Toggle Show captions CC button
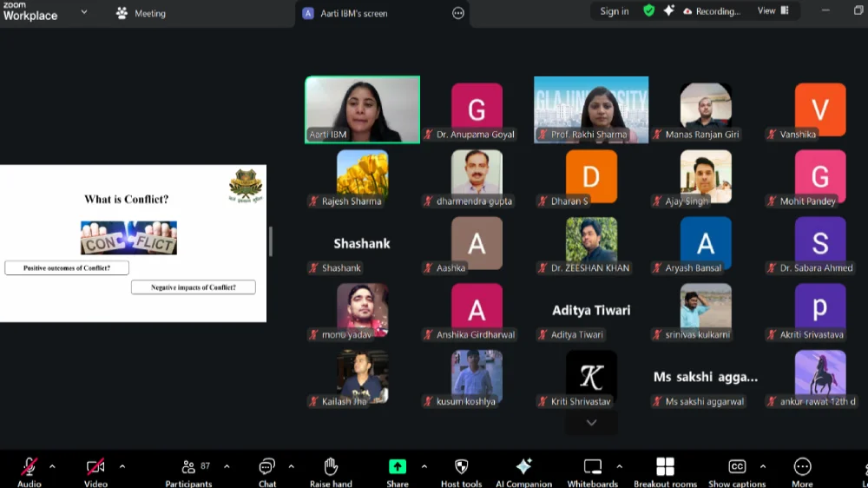This screenshot has height=488, width=868. point(737,467)
